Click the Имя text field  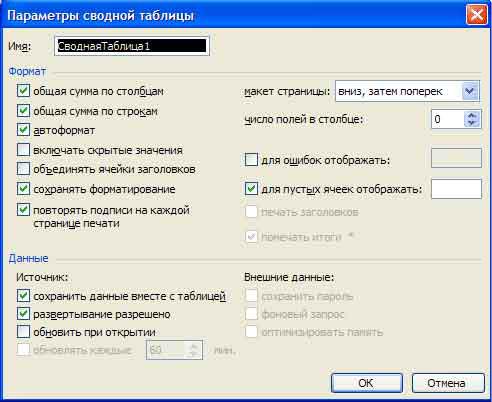tap(132, 46)
